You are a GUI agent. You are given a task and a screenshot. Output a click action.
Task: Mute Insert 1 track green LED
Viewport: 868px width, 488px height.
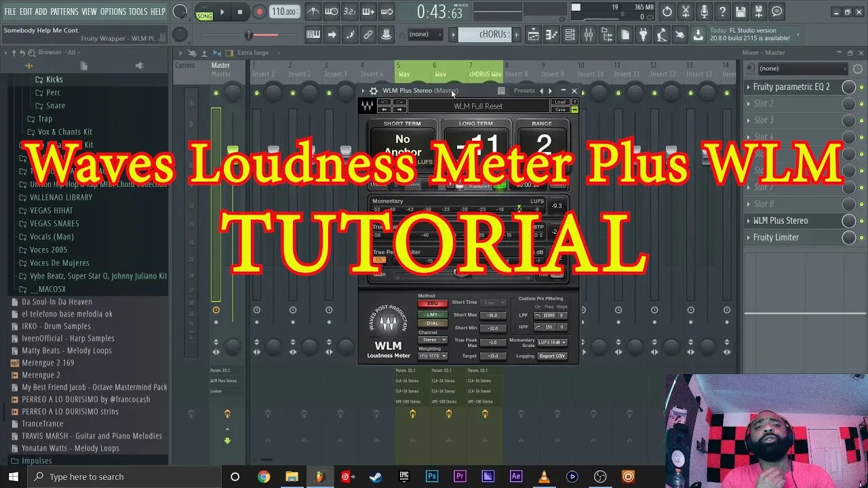pos(257,93)
